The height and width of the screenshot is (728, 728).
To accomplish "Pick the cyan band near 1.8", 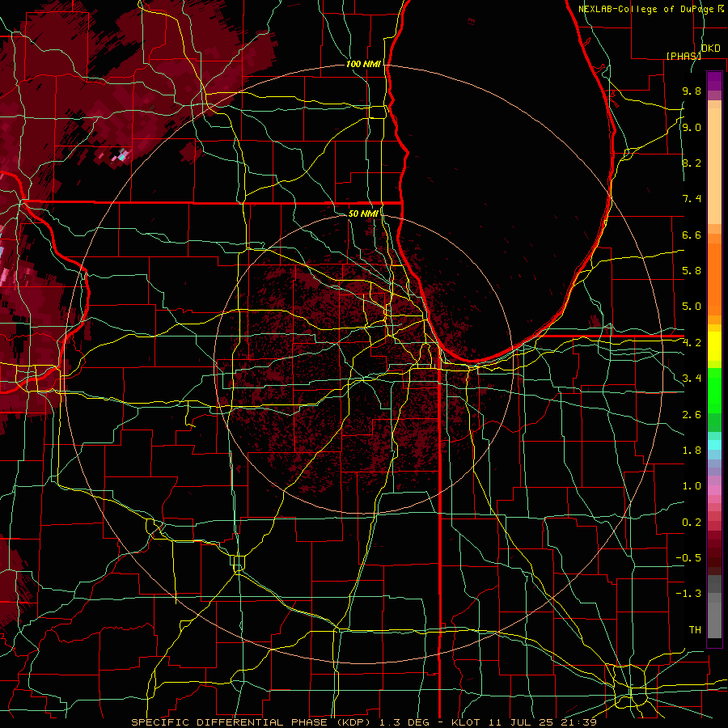I will pyautogui.click(x=714, y=445).
